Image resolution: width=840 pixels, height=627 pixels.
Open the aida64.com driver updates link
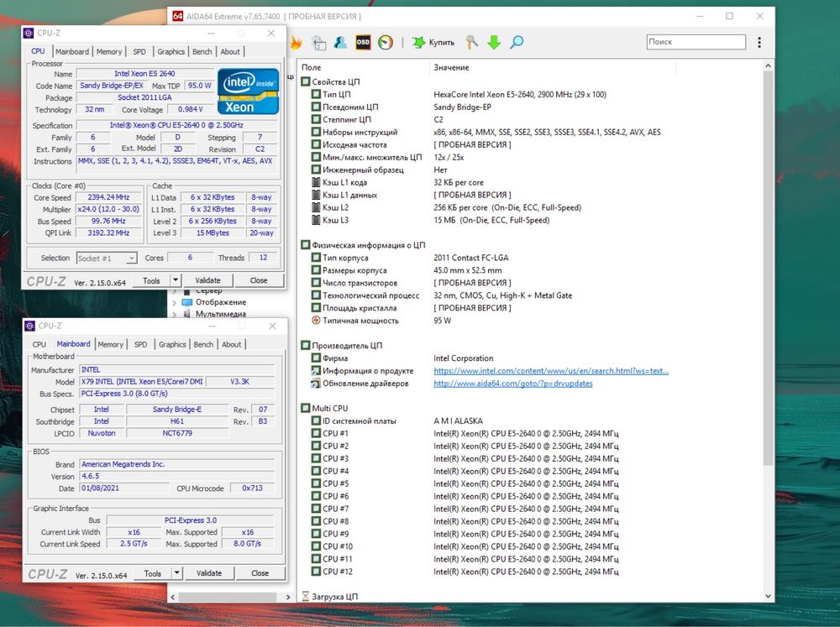click(x=513, y=384)
